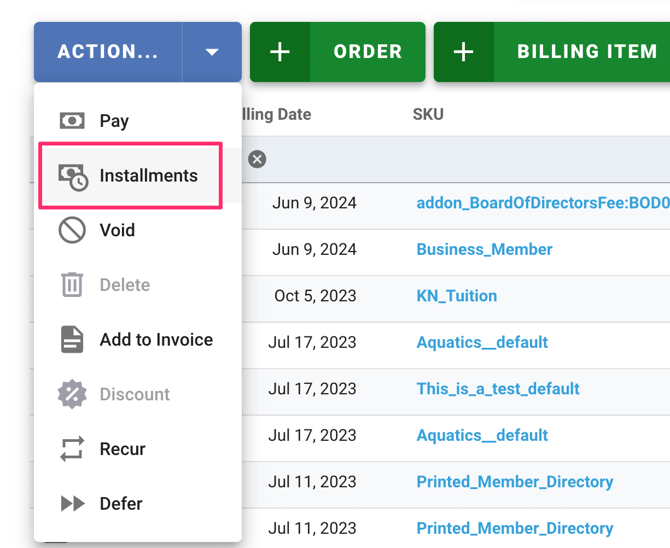Select the Recur menu option
This screenshot has width=670, height=548.
tap(122, 449)
